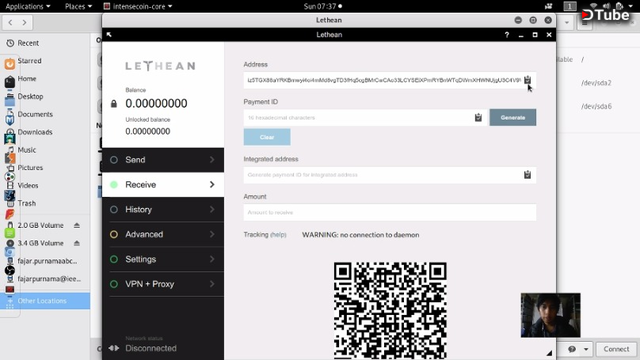640x360 pixels.
Task: Click the Sun 07:37 clock
Action: [323, 6]
